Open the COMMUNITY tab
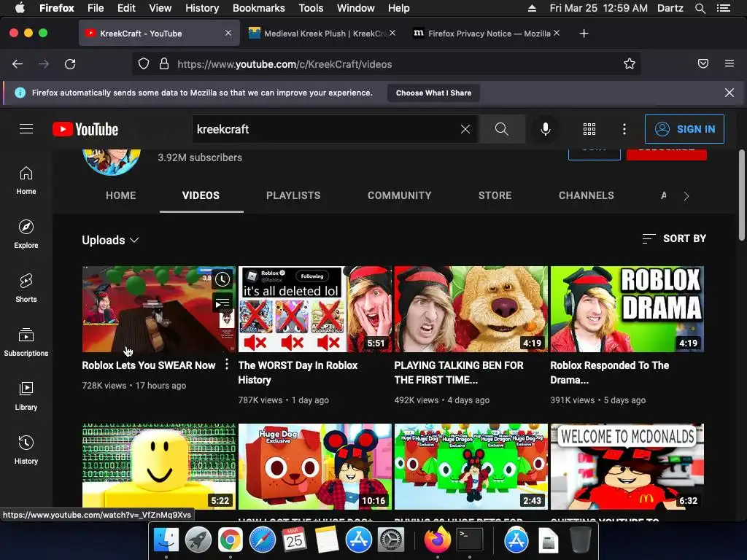This screenshot has height=560, width=747. [x=400, y=195]
